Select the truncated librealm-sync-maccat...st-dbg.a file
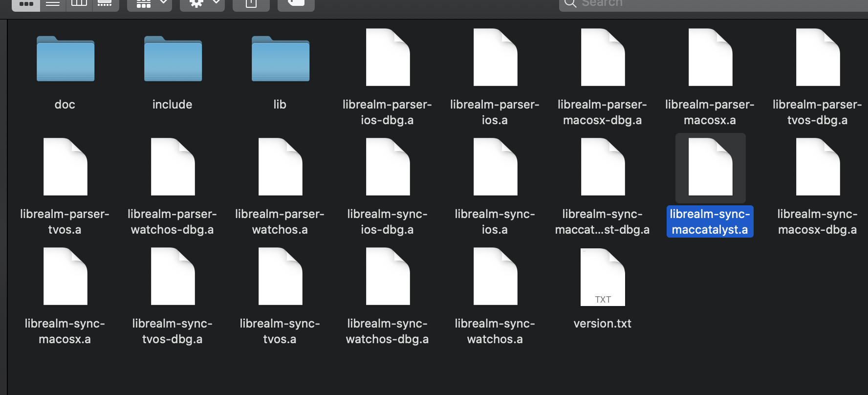Viewport: 868px width, 395px height. click(x=603, y=167)
